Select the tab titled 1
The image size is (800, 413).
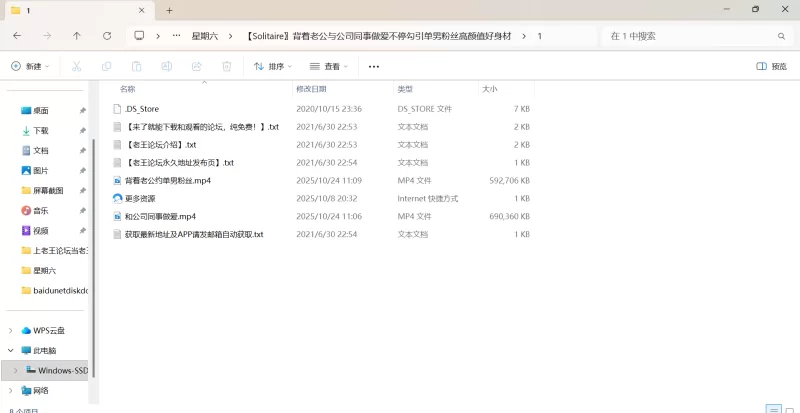point(78,11)
